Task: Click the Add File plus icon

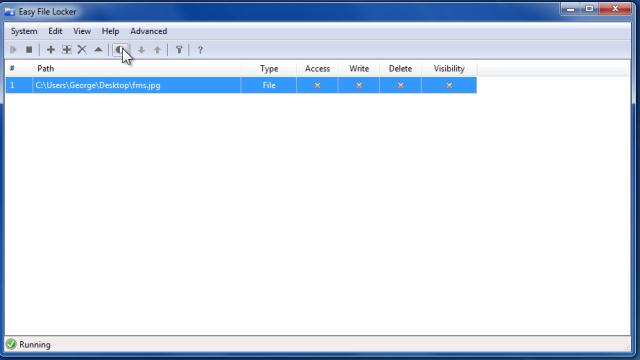Action: coord(51,50)
